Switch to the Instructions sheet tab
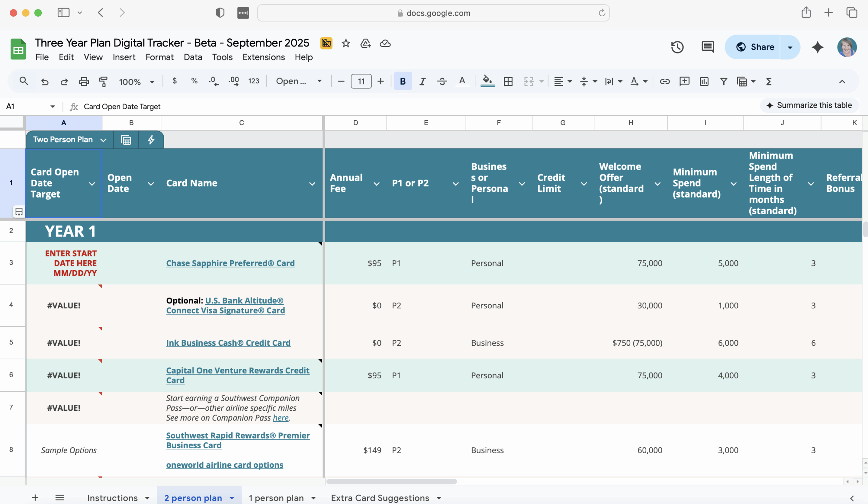 [x=112, y=498]
